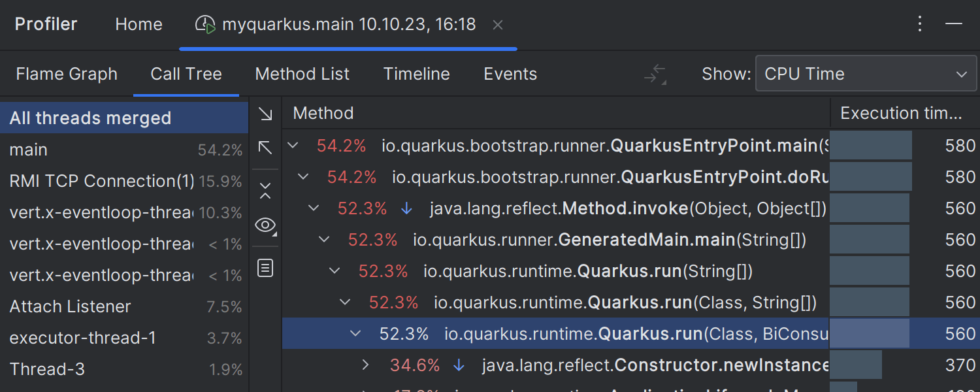980x392 pixels.
Task: Open the three-dot options menu
Action: click(x=920, y=24)
